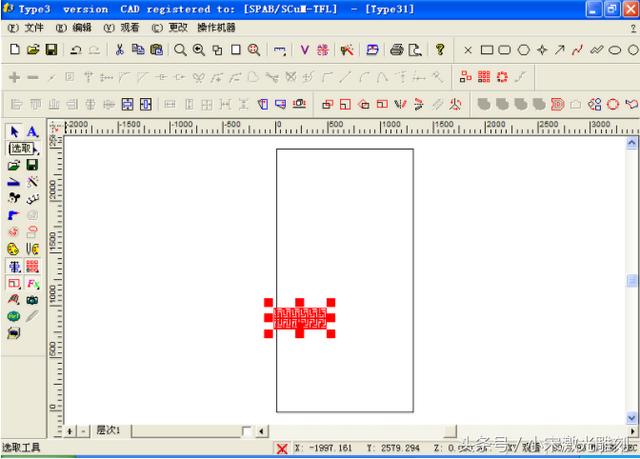Click the Save disk icon in top toolbar
This screenshot has height=459, width=640.
coord(51,49)
